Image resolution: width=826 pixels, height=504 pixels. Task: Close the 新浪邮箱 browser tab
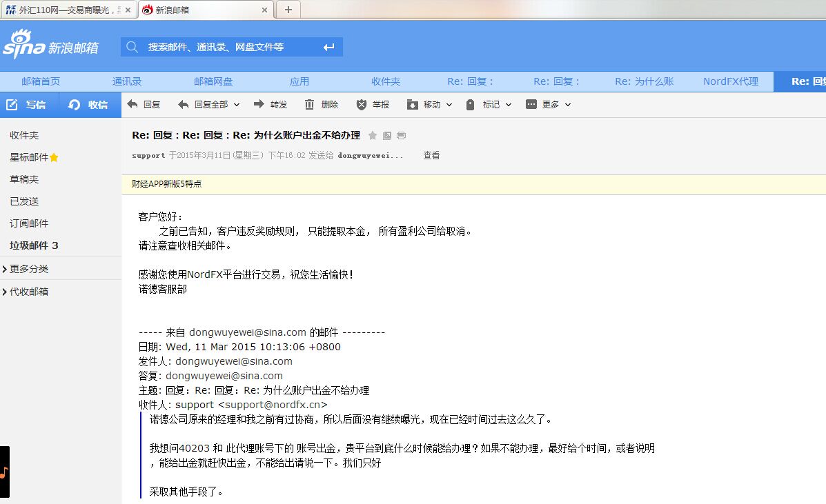click(x=264, y=10)
